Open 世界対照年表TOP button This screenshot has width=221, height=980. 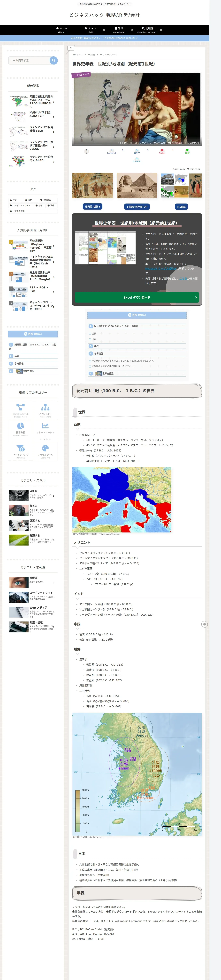pyautogui.click(x=137, y=207)
